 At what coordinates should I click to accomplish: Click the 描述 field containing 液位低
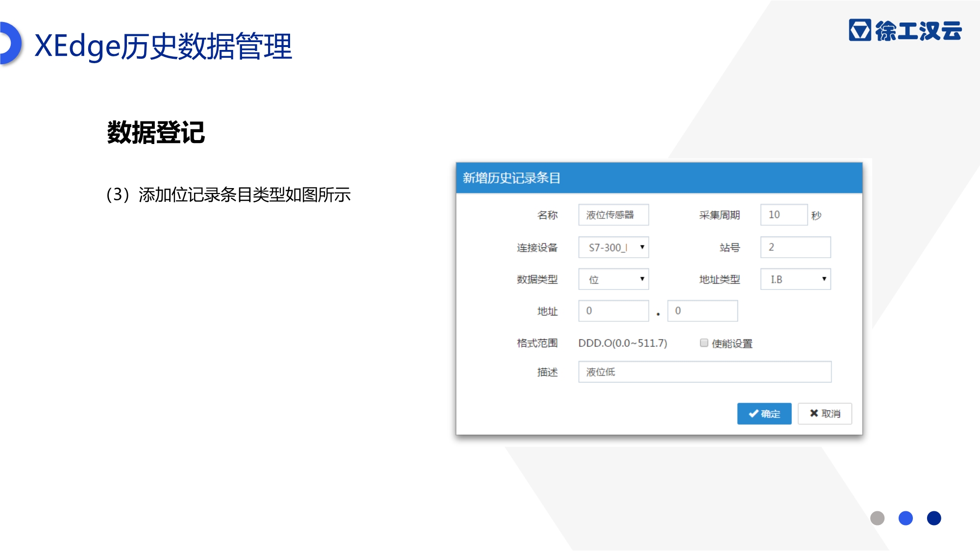[705, 372]
